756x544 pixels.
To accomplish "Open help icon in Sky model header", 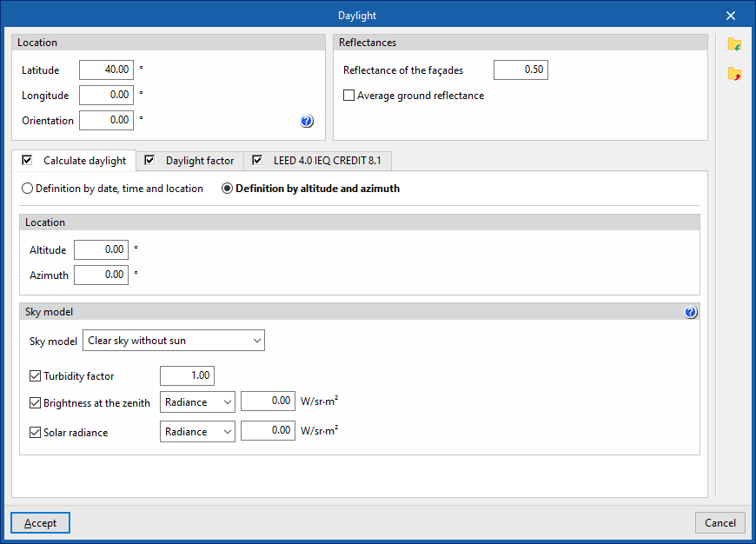I will 691,312.
